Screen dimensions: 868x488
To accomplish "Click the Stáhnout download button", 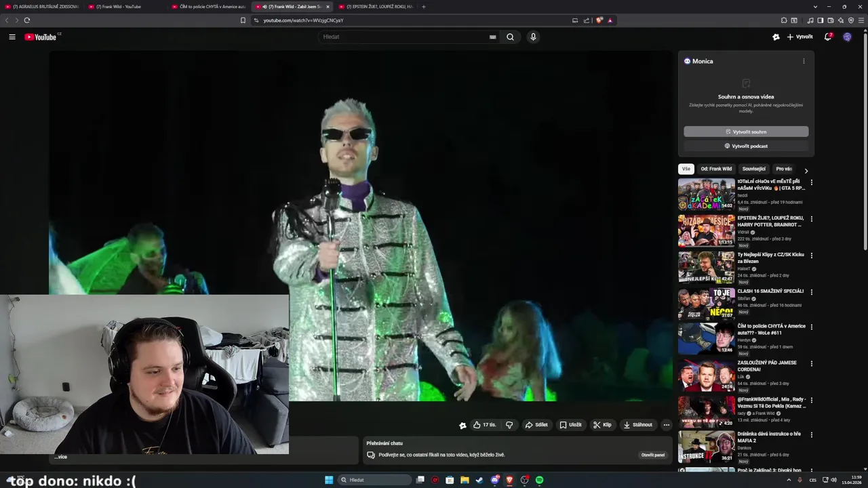I will (637, 425).
